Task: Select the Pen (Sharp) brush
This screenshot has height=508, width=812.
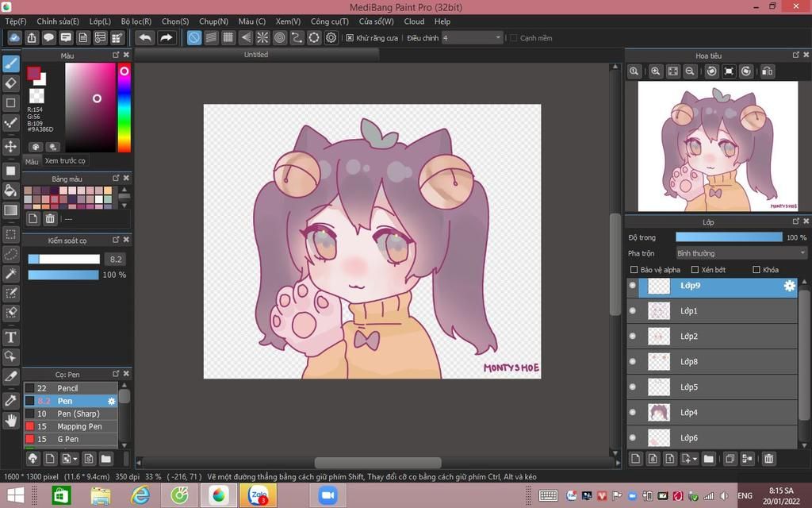Action: [71, 414]
